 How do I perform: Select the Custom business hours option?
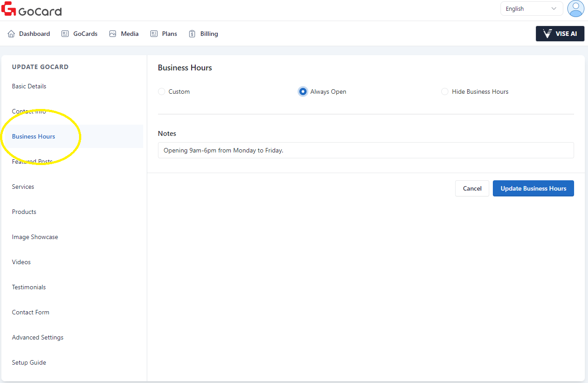(162, 91)
